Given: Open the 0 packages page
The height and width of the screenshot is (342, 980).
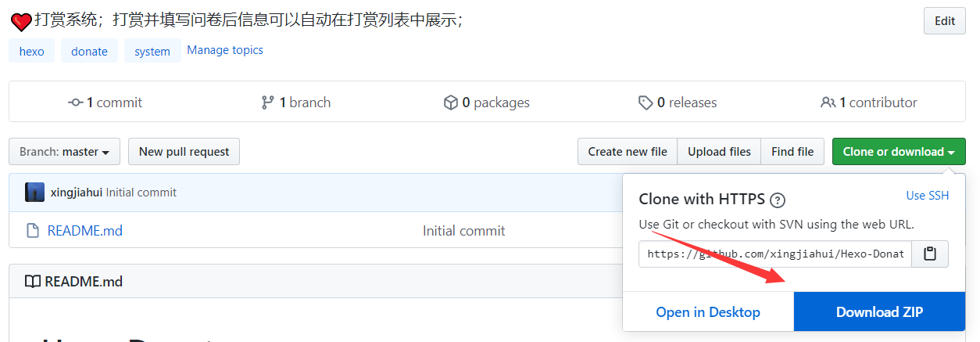Looking at the screenshot, I should click(486, 103).
